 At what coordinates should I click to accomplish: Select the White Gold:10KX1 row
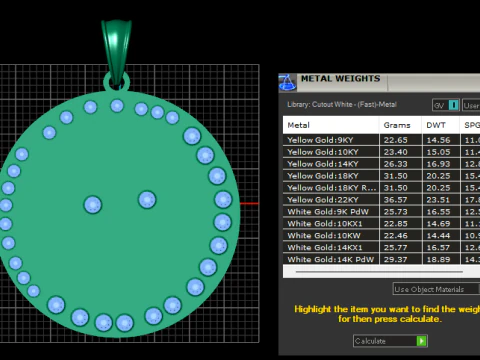[x=381, y=224]
